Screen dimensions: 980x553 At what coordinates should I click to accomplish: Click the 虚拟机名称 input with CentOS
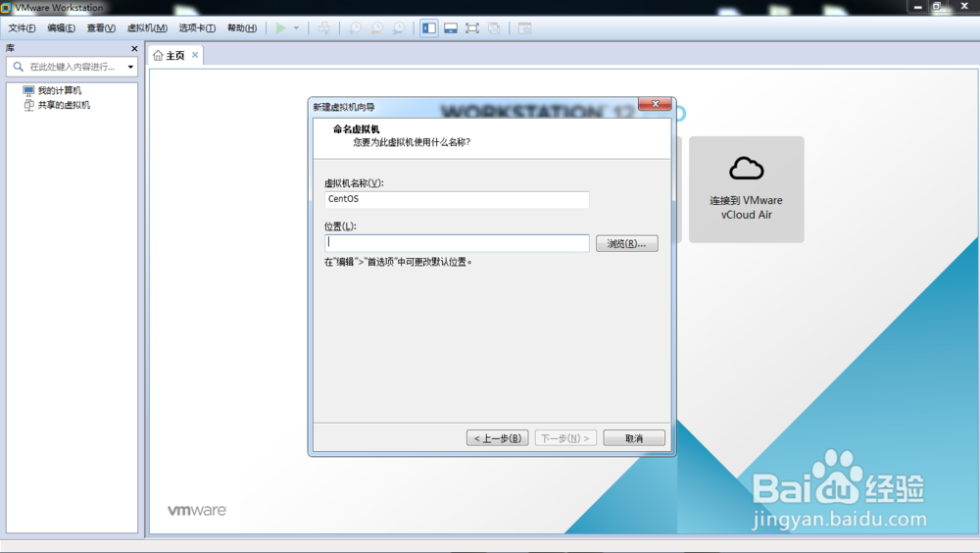pyautogui.click(x=457, y=199)
